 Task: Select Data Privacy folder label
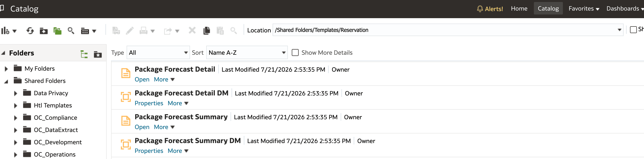(x=51, y=93)
